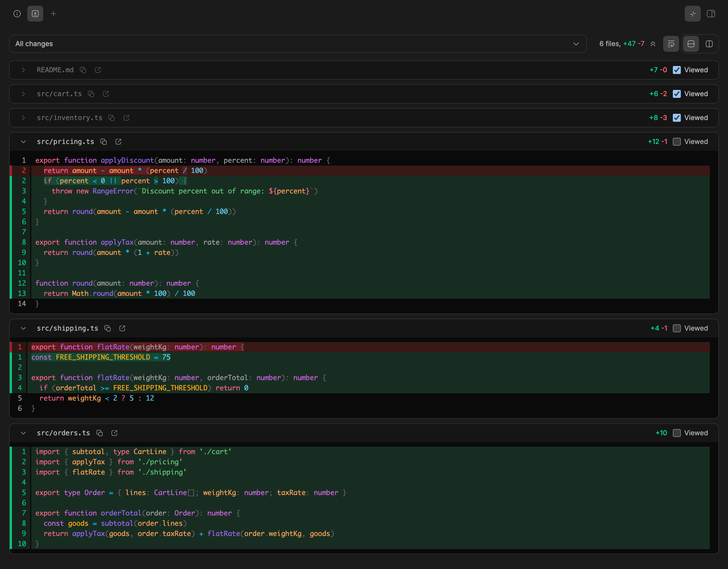Toggle word wrap for diff lines
Image resolution: width=728 pixels, height=569 pixels.
click(x=671, y=44)
